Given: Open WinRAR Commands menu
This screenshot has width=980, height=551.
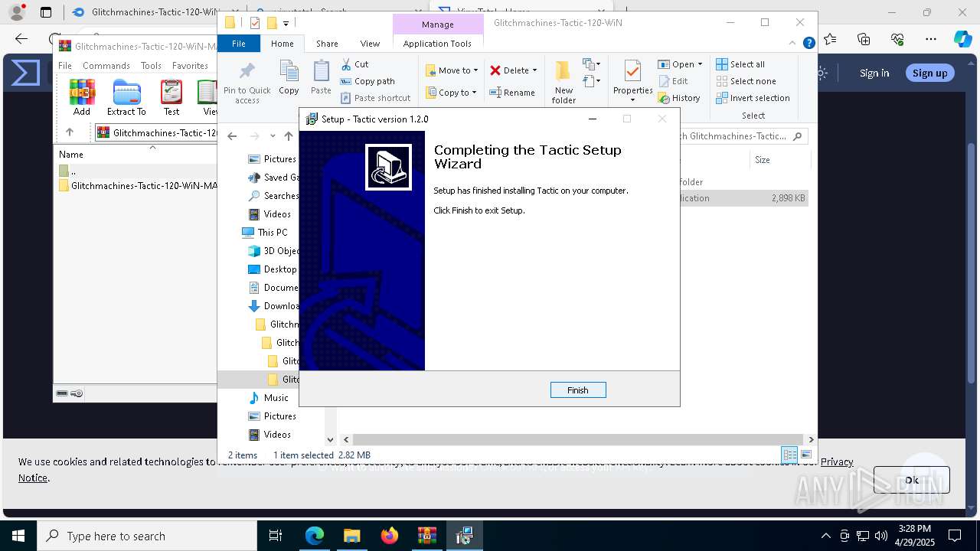Looking at the screenshot, I should click(106, 66).
